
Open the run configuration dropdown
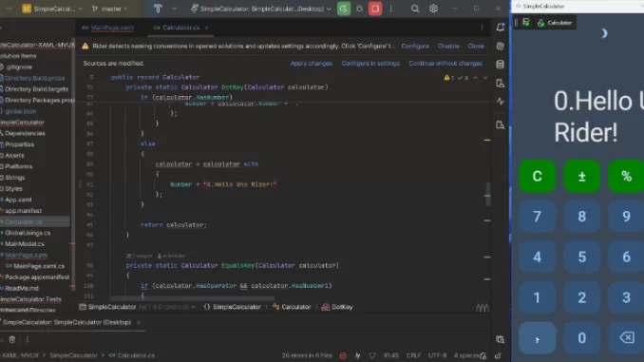click(x=261, y=9)
